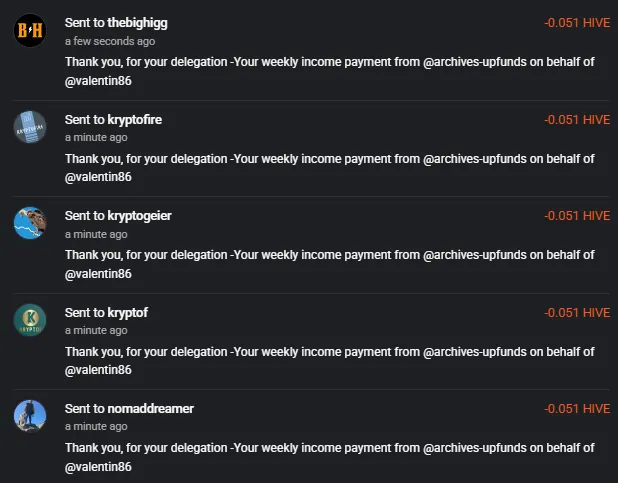Click kryptofire transfer 'a minute ago' timestamp
The height and width of the screenshot is (483, 618).
pyautogui.click(x=96, y=137)
